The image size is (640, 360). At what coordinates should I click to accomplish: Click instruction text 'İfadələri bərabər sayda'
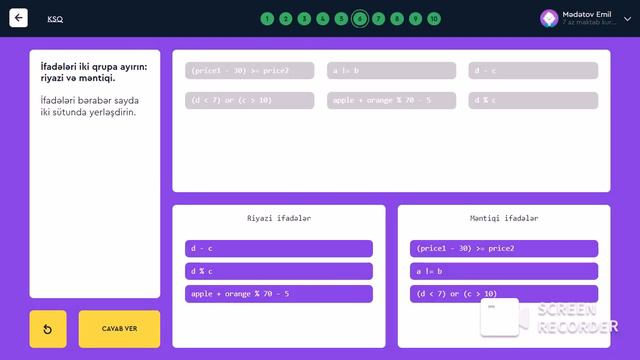click(89, 100)
